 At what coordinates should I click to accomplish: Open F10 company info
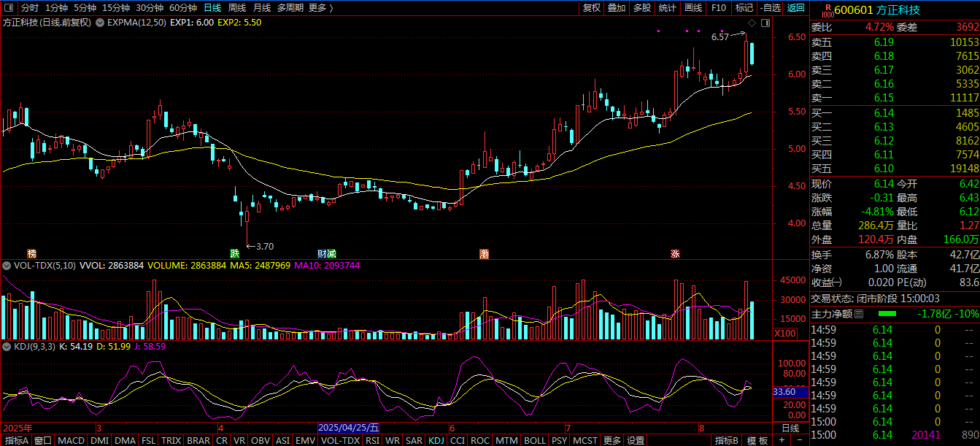(x=719, y=8)
